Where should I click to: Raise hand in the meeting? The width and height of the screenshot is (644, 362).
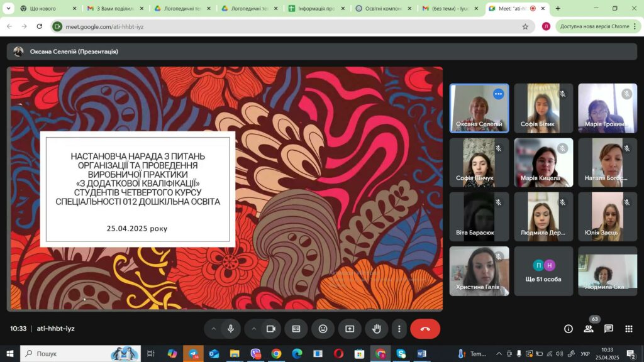click(377, 329)
